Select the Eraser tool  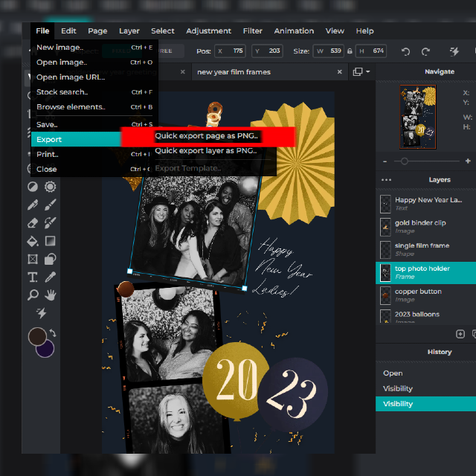pyautogui.click(x=33, y=223)
